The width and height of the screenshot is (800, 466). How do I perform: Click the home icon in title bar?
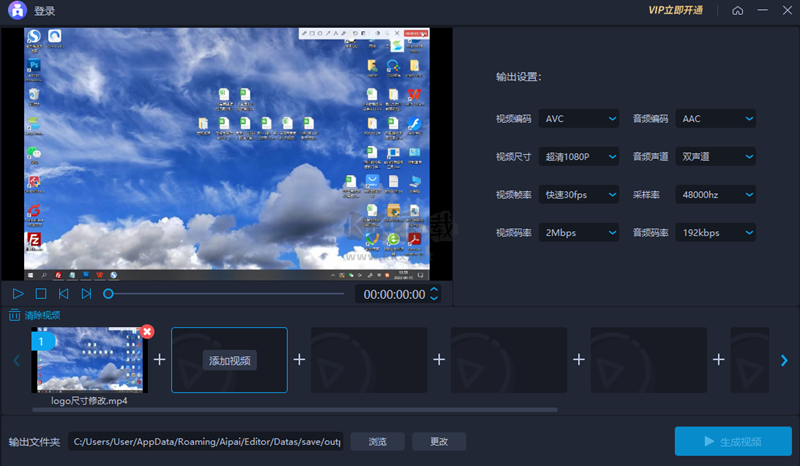738,11
